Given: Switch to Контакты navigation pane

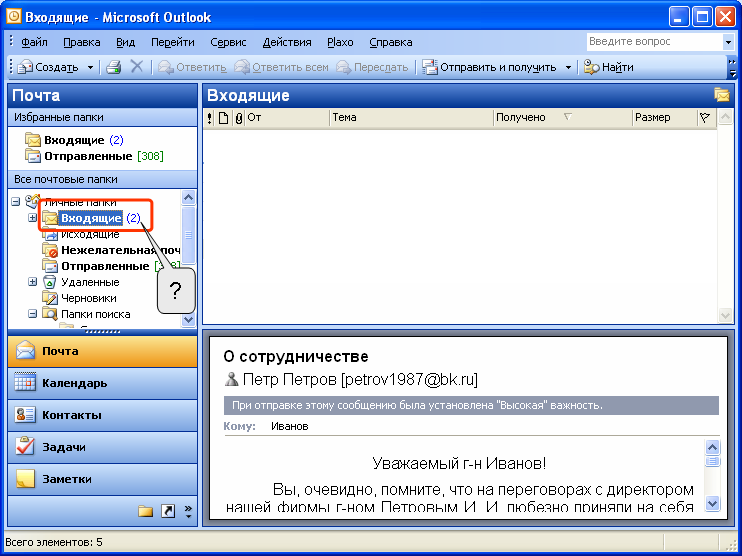Looking at the screenshot, I should [103, 415].
